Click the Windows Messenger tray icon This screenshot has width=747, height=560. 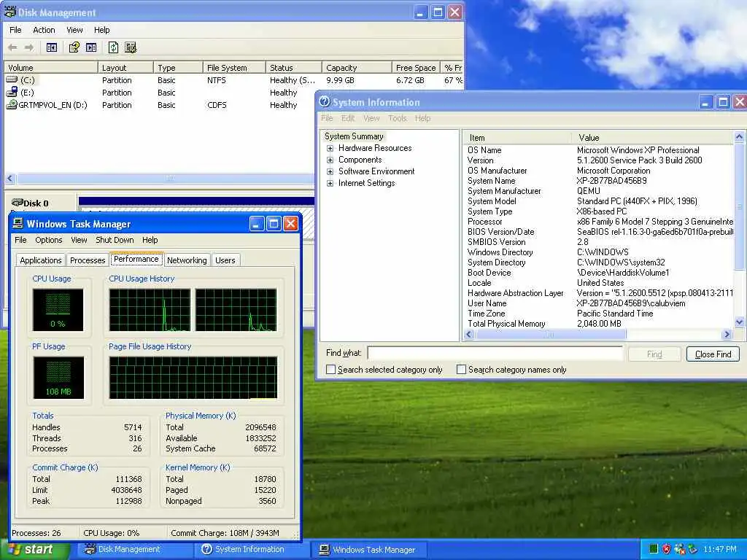pyautogui.click(x=679, y=549)
